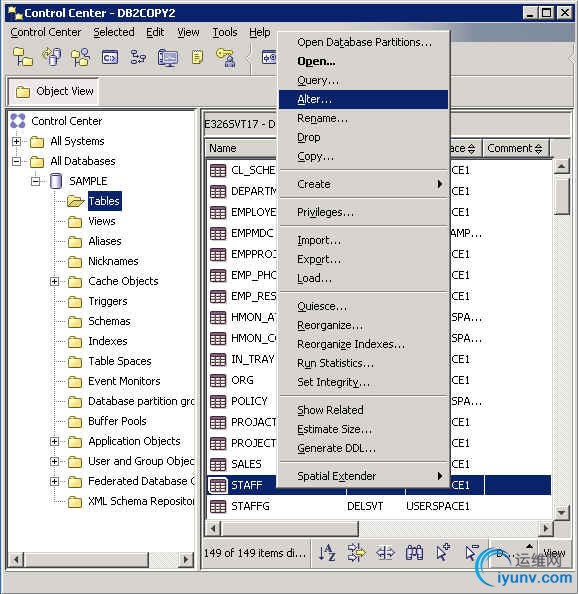Choose Generate DDL... menu entry
The image size is (578, 594).
click(x=364, y=449)
